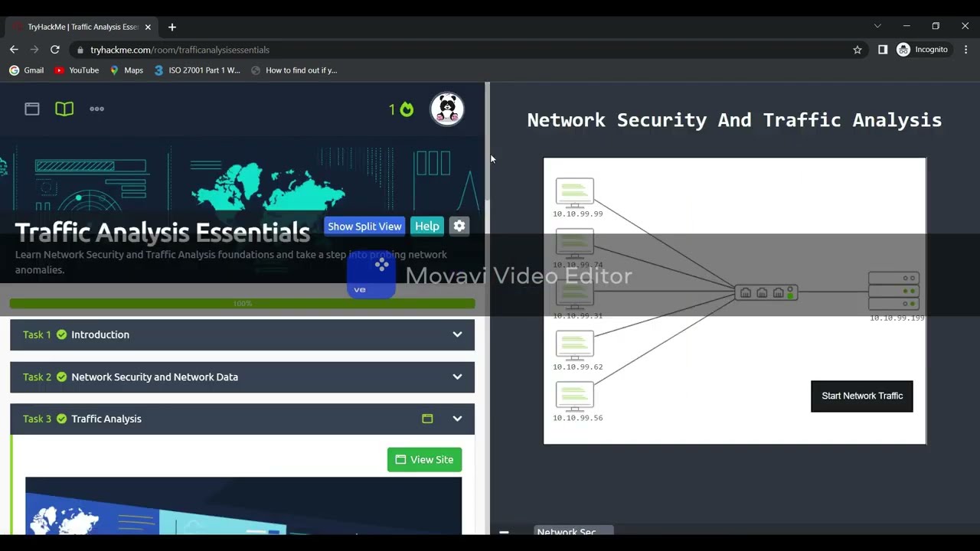
Task: Open Chrome three-dot menu
Action: point(966,50)
